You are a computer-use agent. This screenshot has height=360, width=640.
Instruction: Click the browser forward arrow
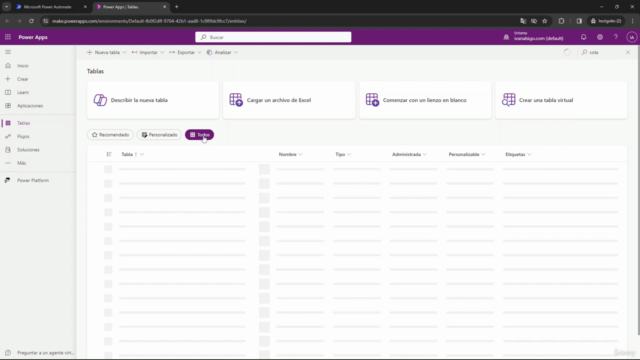coord(19,21)
